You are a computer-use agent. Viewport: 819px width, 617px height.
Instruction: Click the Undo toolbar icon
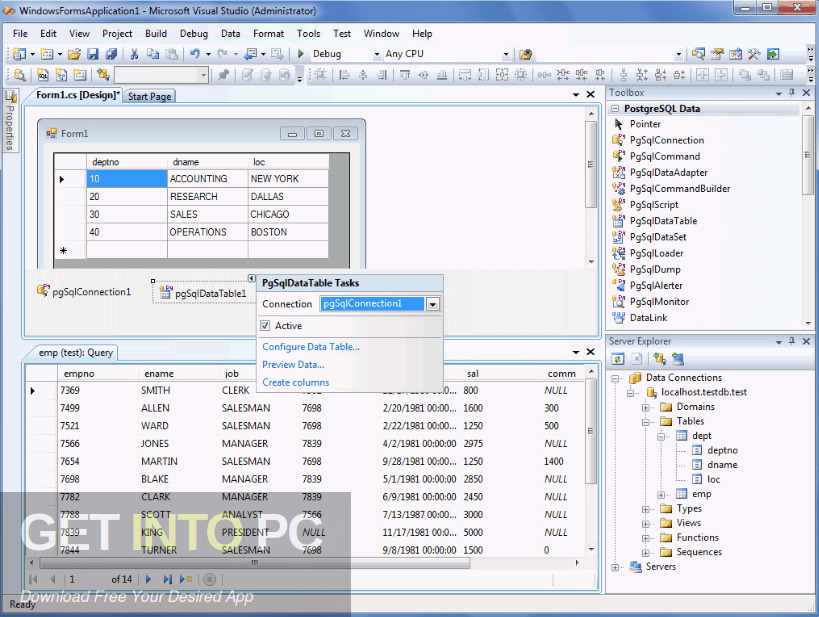(x=195, y=54)
